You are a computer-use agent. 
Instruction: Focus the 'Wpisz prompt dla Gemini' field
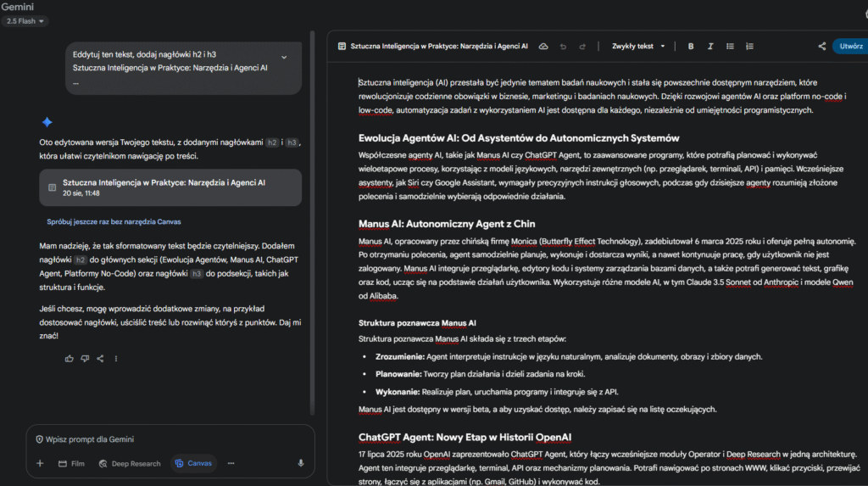pos(170,439)
